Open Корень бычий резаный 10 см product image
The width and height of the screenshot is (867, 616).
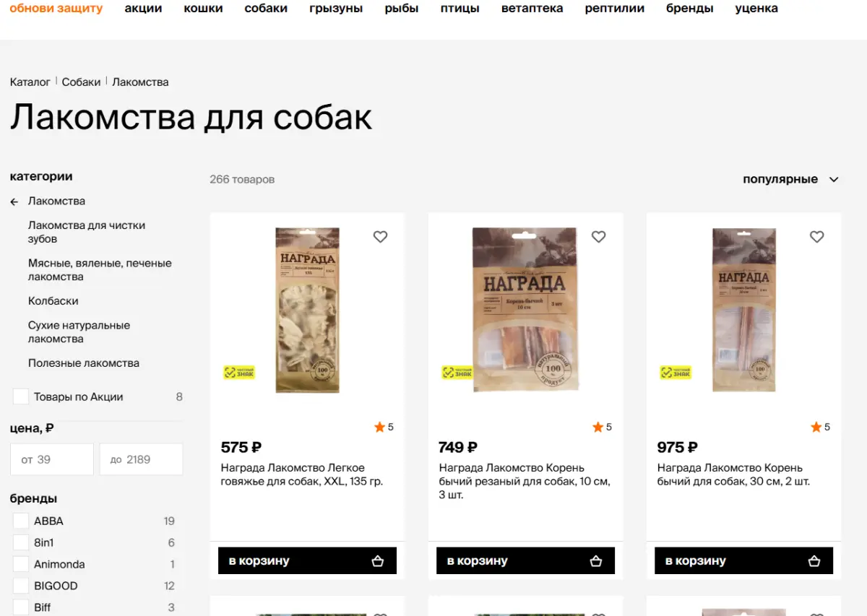525,311
